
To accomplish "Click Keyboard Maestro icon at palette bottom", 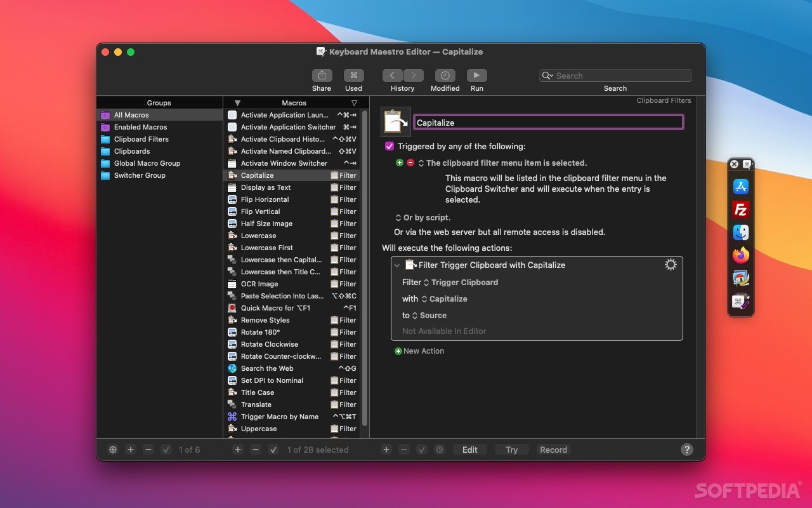I will pos(741,302).
